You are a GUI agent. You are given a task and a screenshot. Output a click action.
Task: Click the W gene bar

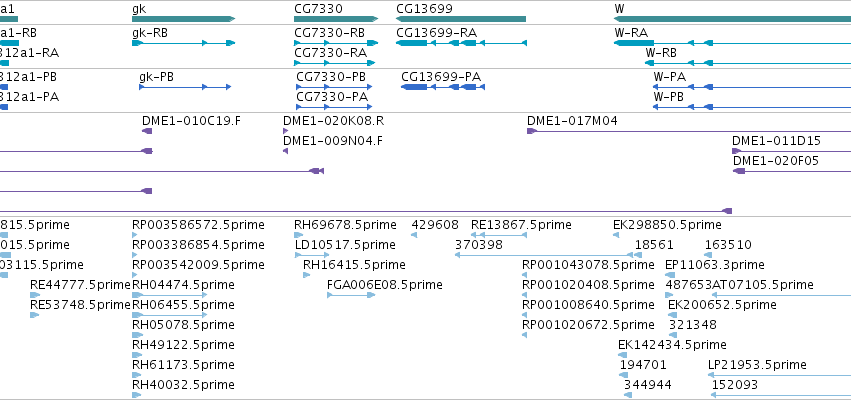[x=732, y=19]
